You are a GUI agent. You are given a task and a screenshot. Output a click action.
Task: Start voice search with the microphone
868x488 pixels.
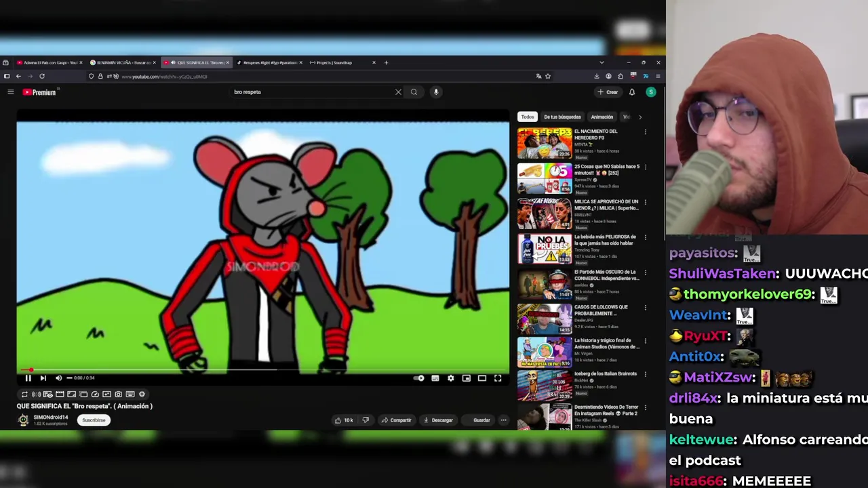[x=436, y=92]
